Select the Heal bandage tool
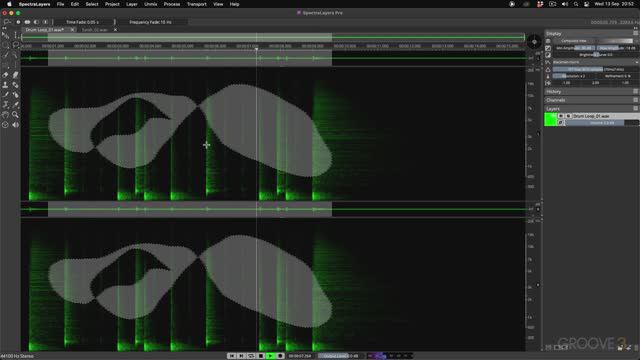The image size is (640, 360). [x=16, y=85]
